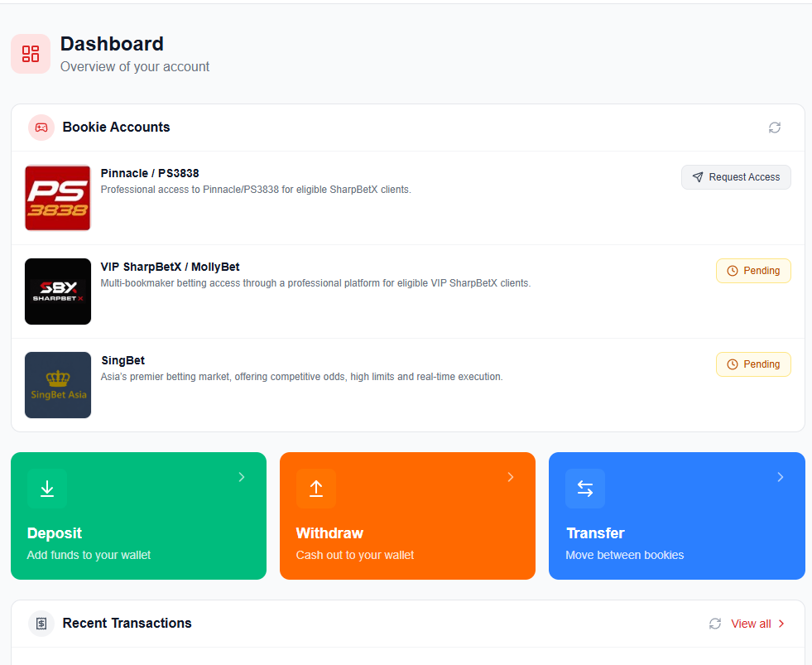Image resolution: width=812 pixels, height=665 pixels.
Task: Refresh the Bookie Accounts list
Action: [774, 128]
